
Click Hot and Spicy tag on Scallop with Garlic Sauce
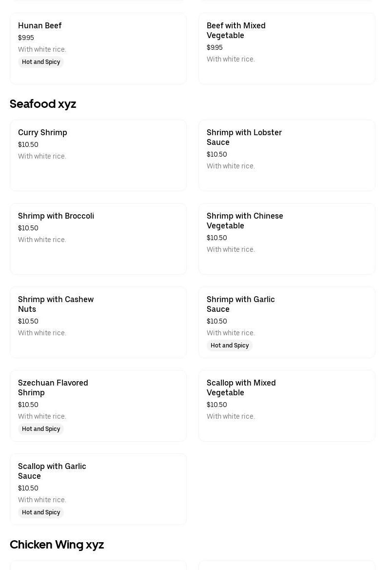[x=41, y=512]
